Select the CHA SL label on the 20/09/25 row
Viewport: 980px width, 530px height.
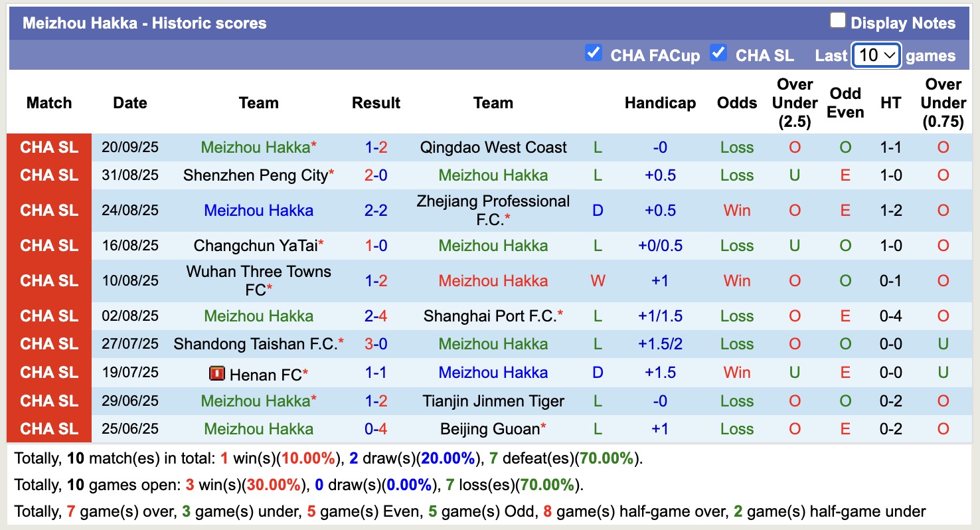point(48,147)
